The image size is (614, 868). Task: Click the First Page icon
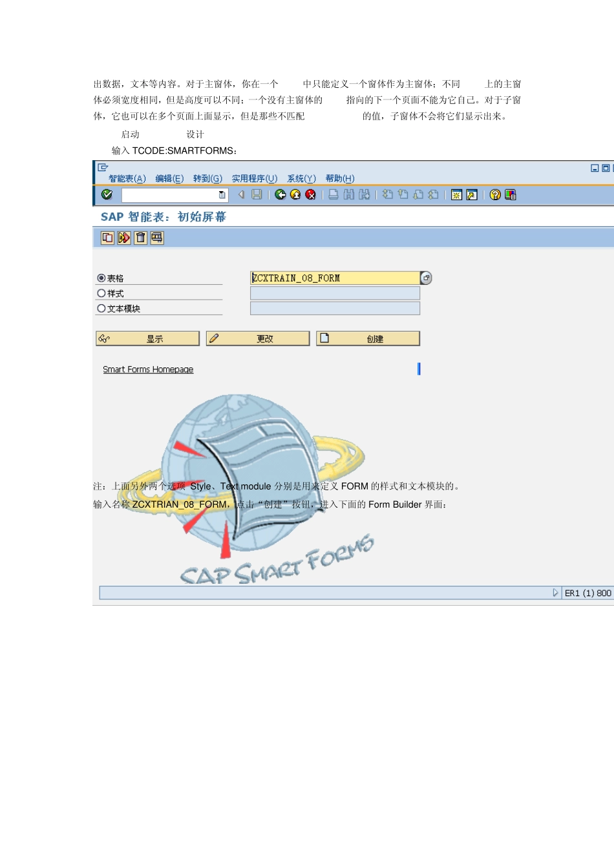click(388, 194)
